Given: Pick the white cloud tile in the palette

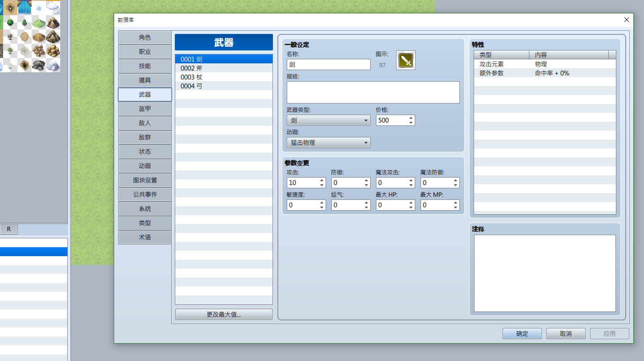Looking at the screenshot, I should click(53, 7).
